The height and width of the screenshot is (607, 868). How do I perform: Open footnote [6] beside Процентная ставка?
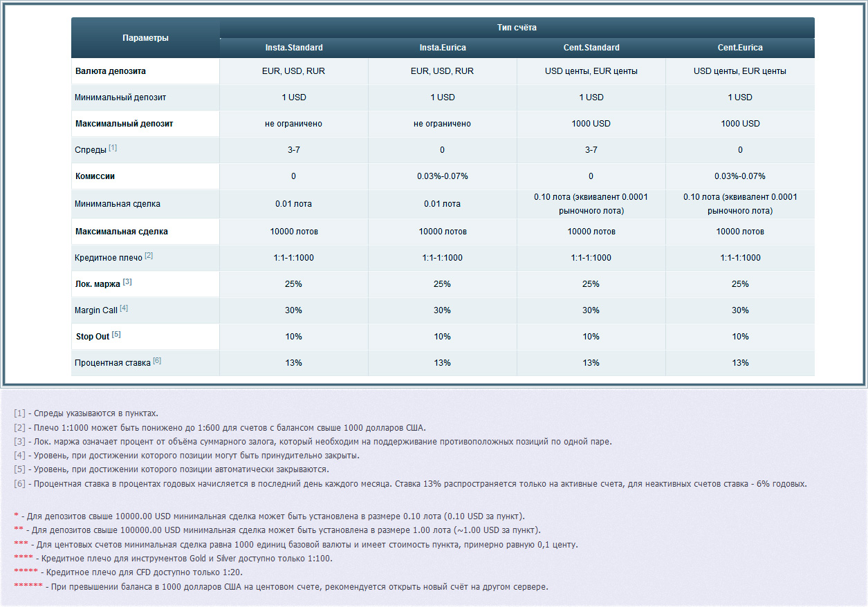(x=157, y=361)
